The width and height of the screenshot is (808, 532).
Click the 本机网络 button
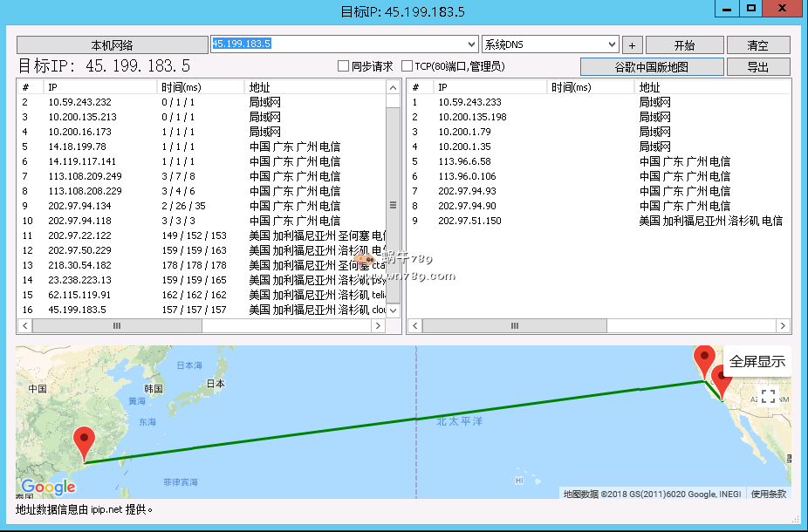pyautogui.click(x=112, y=45)
